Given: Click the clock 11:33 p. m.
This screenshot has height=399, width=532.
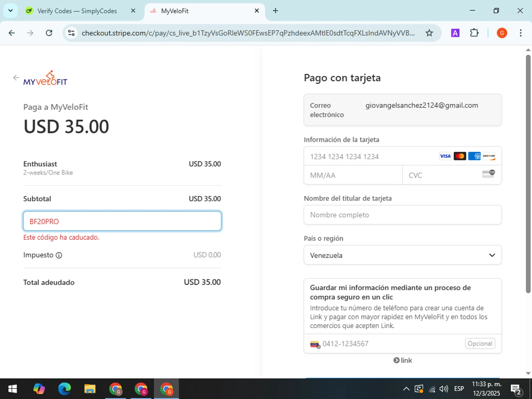Looking at the screenshot, I should (487, 384).
